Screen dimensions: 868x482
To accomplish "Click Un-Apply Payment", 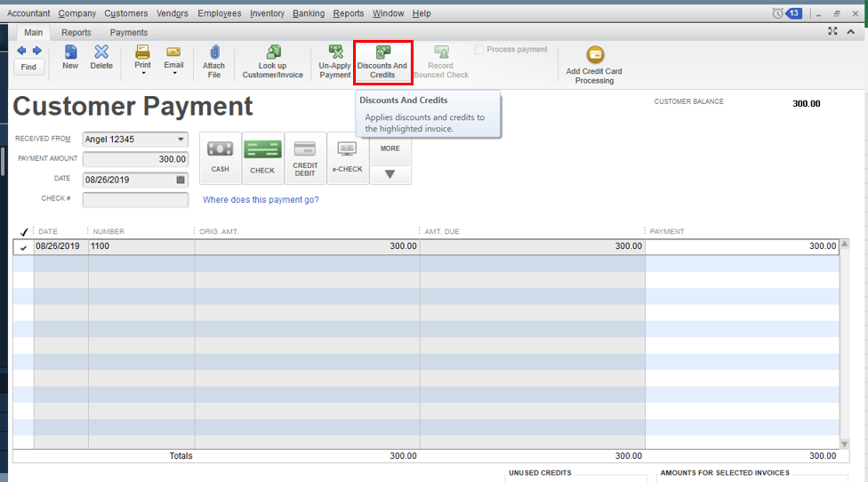I will point(335,61).
